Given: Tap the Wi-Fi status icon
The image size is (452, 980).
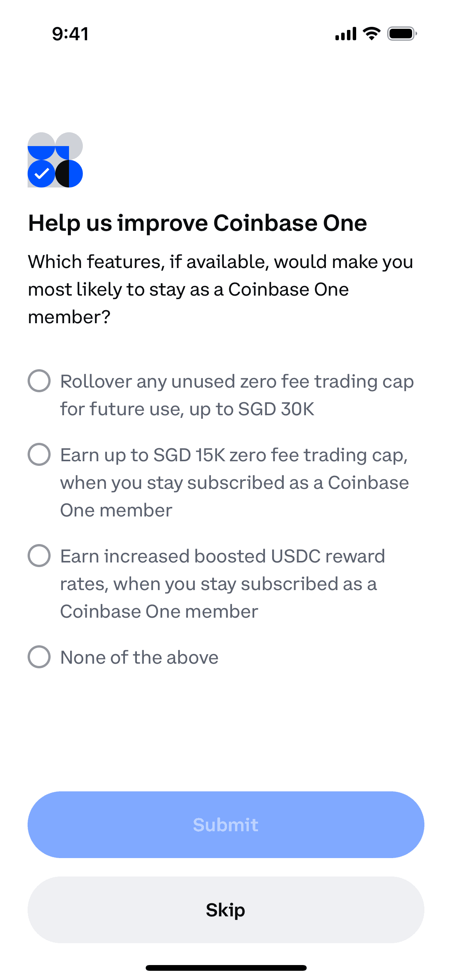Looking at the screenshot, I should click(x=371, y=34).
